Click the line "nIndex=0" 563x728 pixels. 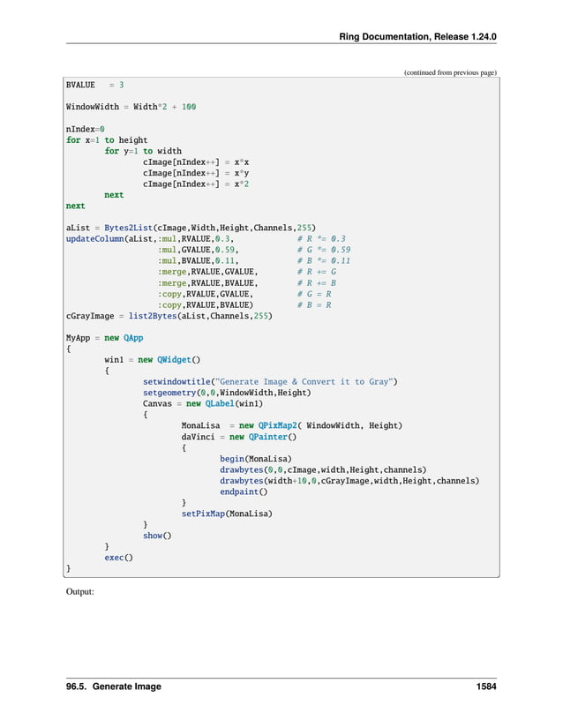click(85, 129)
